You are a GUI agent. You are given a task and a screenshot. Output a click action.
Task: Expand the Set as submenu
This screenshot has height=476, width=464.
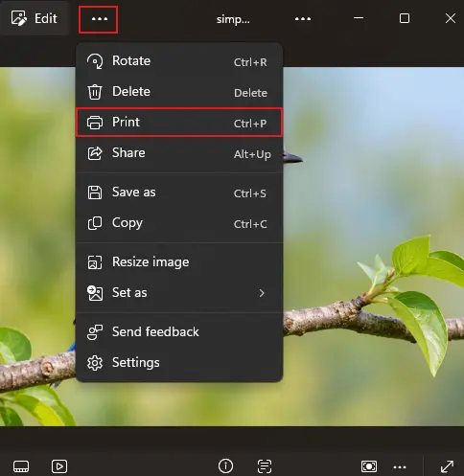[x=179, y=293]
